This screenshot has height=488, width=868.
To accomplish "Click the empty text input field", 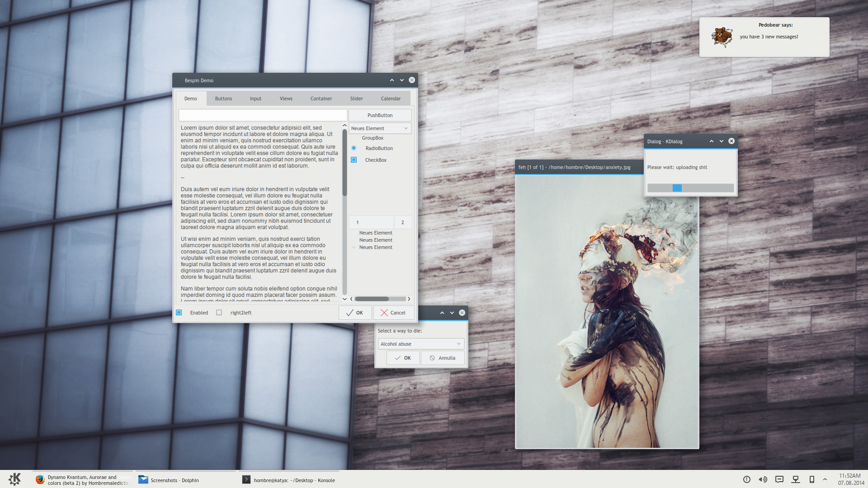I will tap(263, 115).
